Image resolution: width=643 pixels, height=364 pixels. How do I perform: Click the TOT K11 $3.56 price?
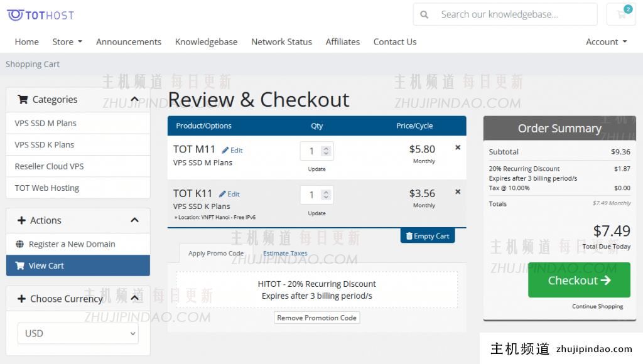[x=422, y=193]
